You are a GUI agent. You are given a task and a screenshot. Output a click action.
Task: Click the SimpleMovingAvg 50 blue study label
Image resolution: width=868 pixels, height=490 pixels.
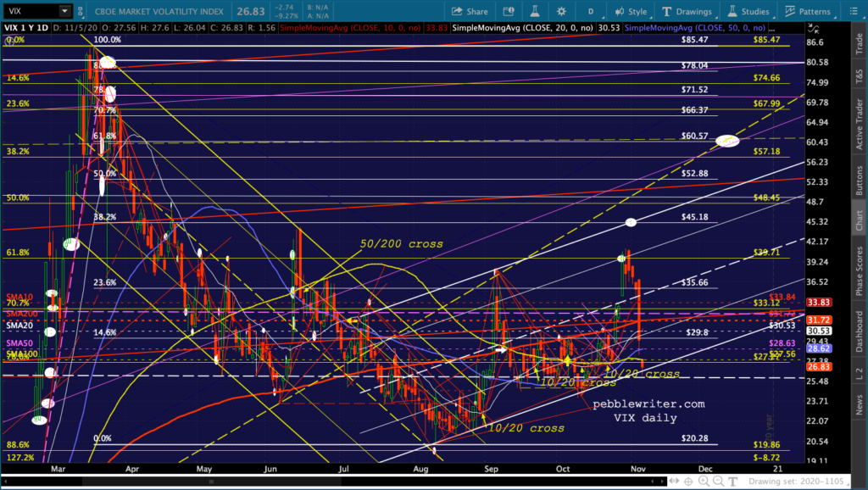coord(695,28)
